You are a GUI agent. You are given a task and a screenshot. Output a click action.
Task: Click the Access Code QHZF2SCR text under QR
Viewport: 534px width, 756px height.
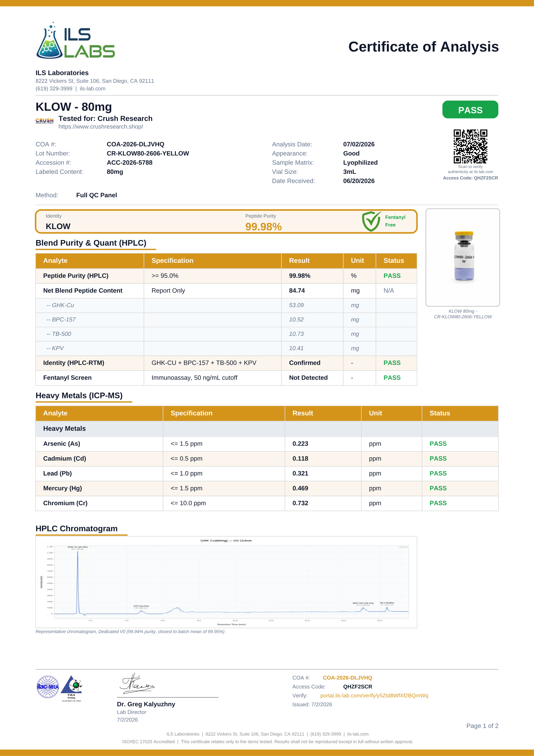(470, 178)
